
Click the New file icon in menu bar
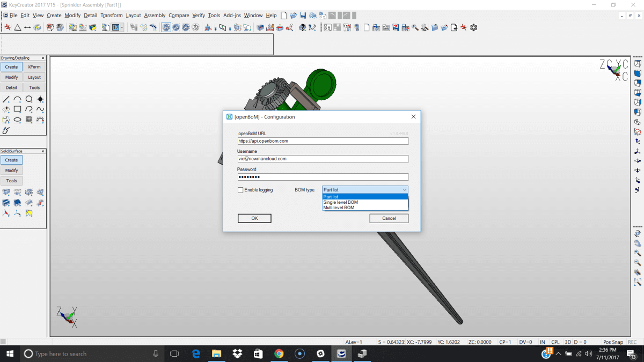(x=284, y=16)
